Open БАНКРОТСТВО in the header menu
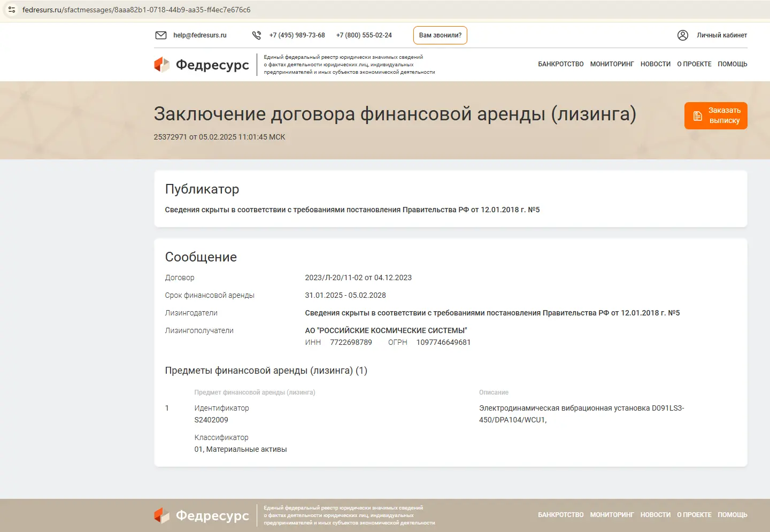This screenshot has height=532, width=770. click(x=561, y=64)
